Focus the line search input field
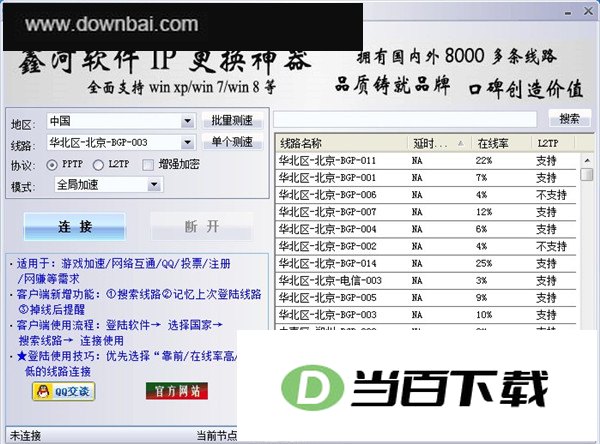600x444 pixels. 405,119
